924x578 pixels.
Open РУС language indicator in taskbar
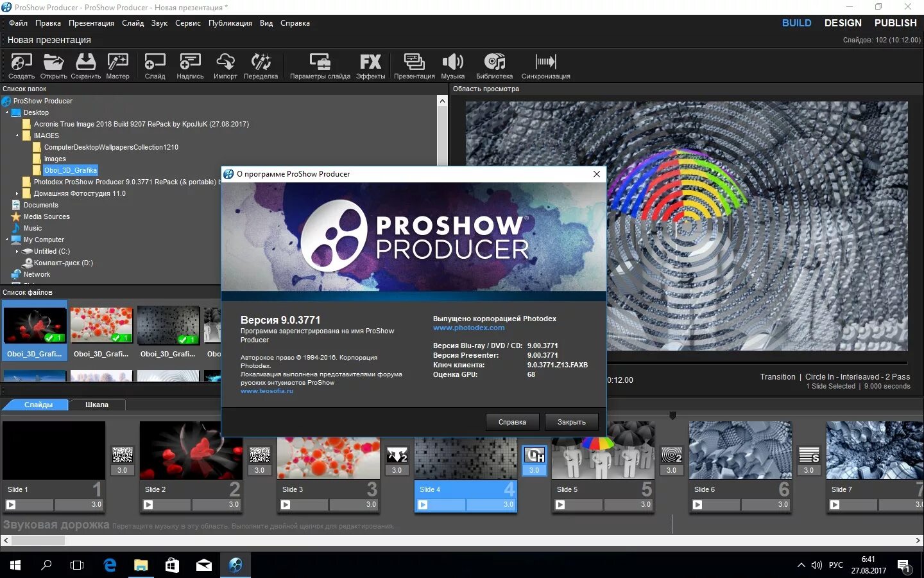[835, 565]
